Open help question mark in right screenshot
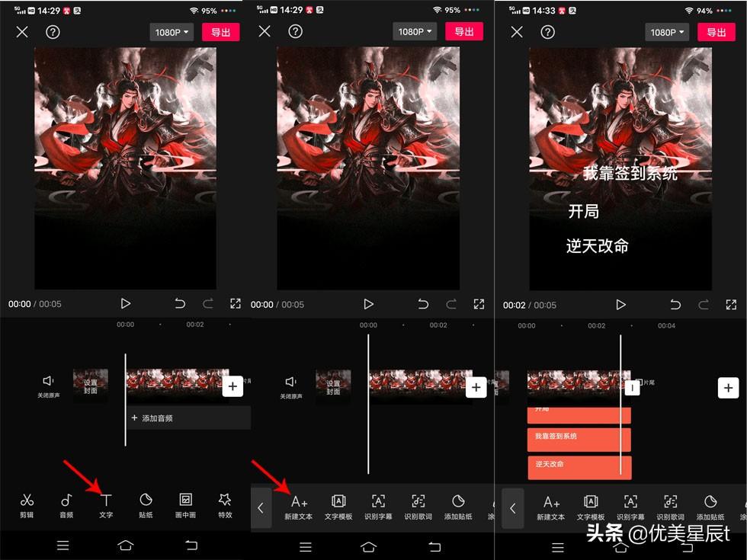Image resolution: width=747 pixels, height=560 pixels. coord(548,32)
